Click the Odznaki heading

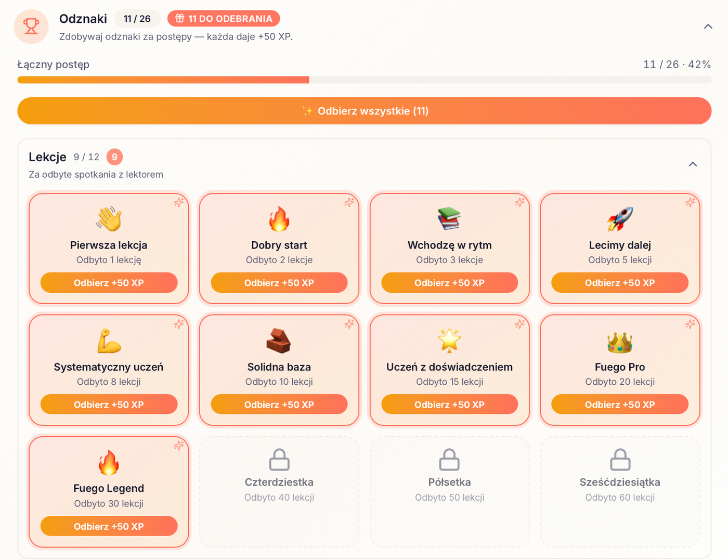(x=83, y=19)
